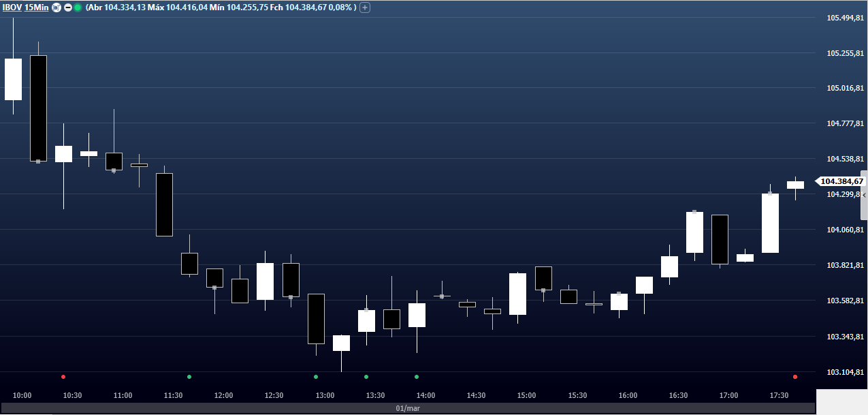
Task: Click the green event dot near 13:30
Action: point(366,377)
